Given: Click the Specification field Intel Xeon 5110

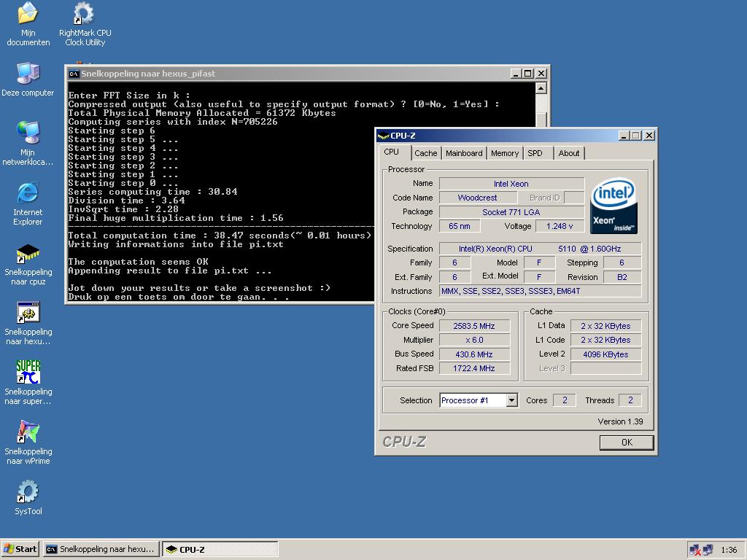Looking at the screenshot, I should click(x=540, y=249).
